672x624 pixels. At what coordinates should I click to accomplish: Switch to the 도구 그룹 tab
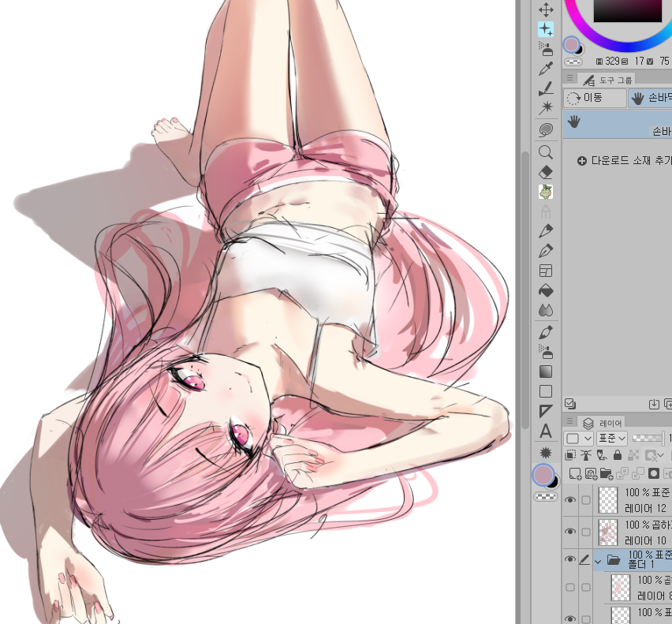[607, 80]
